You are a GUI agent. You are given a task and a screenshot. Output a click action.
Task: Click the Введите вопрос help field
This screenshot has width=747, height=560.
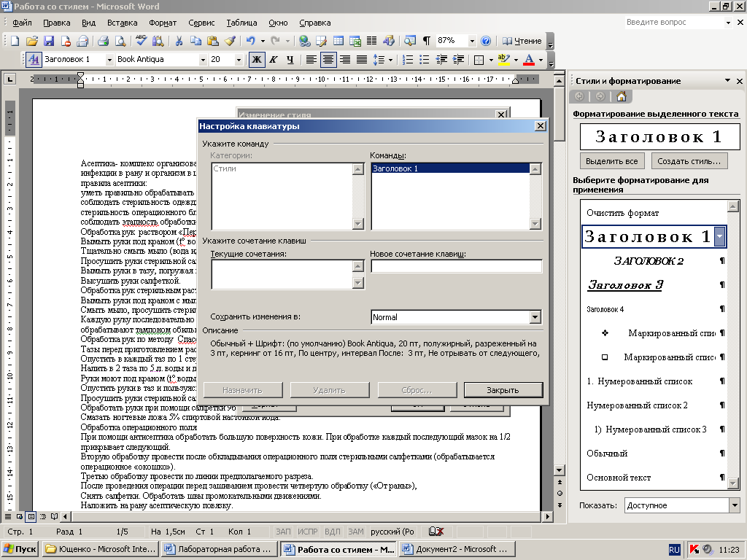pos(674,22)
